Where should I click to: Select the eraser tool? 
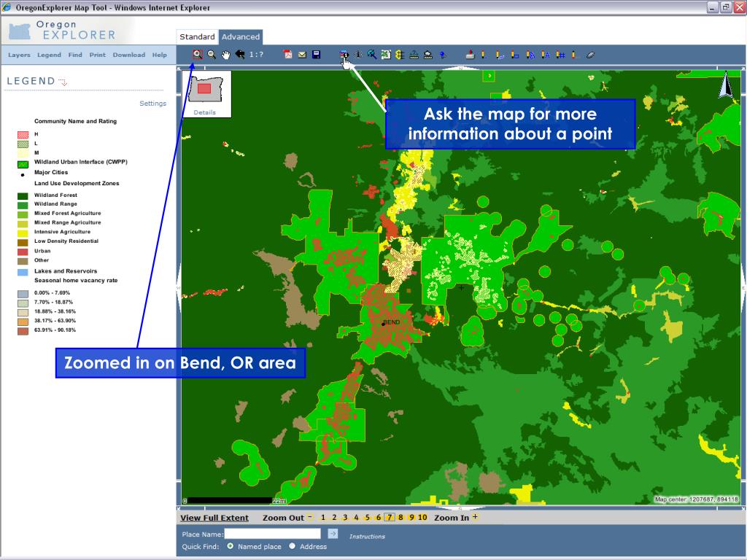point(590,55)
